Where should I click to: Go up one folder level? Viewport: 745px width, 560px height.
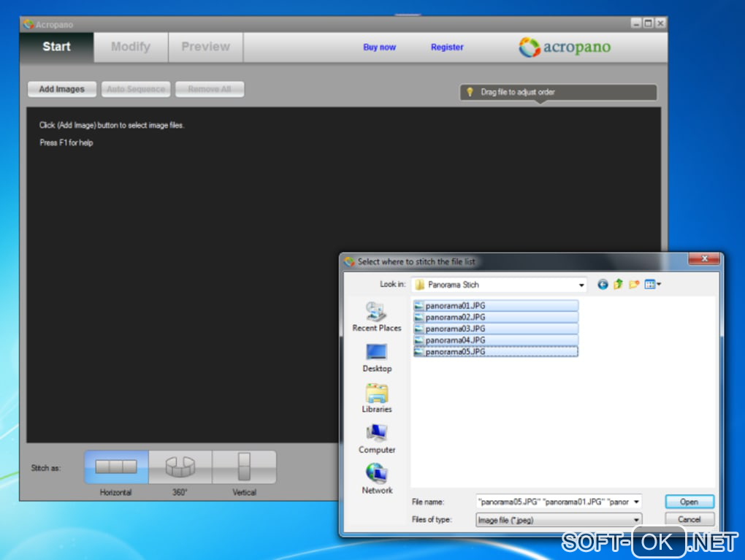(x=618, y=285)
